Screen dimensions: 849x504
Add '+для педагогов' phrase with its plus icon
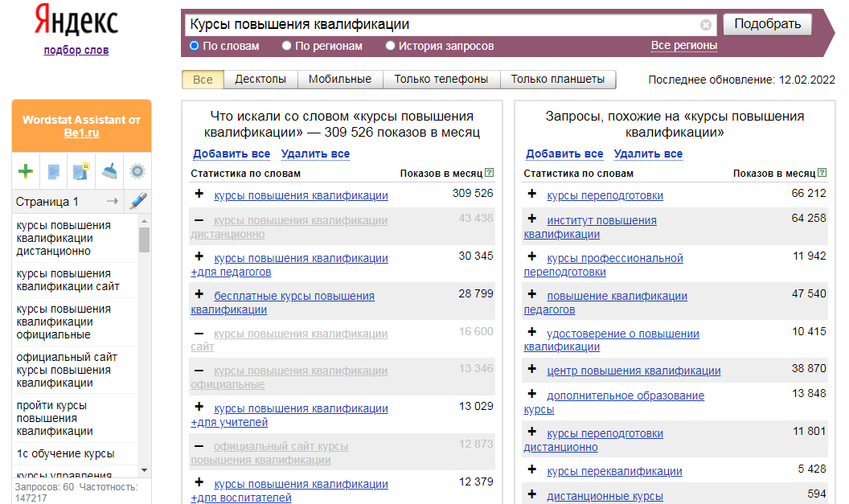(x=199, y=256)
